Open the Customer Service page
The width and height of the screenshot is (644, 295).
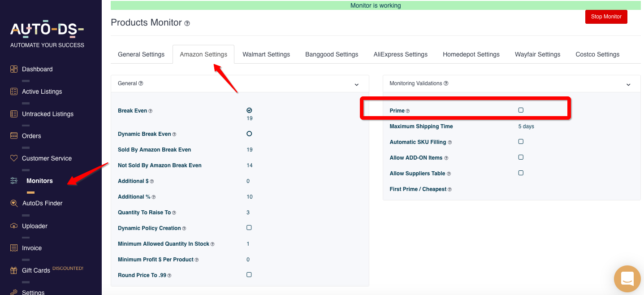[47, 158]
